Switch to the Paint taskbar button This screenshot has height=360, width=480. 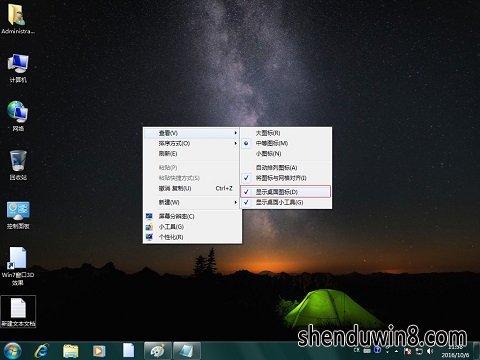click(x=158, y=351)
